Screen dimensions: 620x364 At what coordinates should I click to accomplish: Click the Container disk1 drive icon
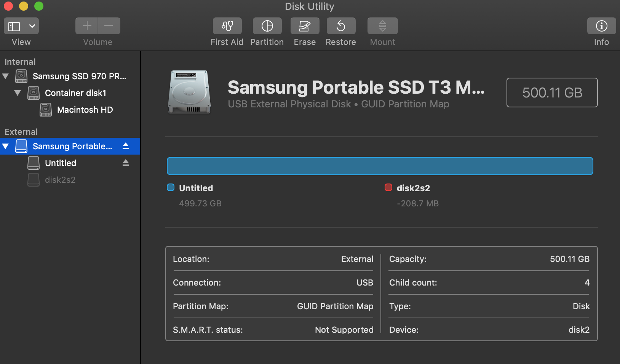pyautogui.click(x=34, y=93)
